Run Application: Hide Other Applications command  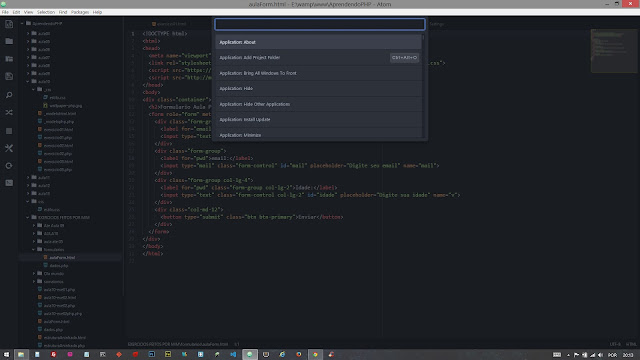(x=318, y=104)
